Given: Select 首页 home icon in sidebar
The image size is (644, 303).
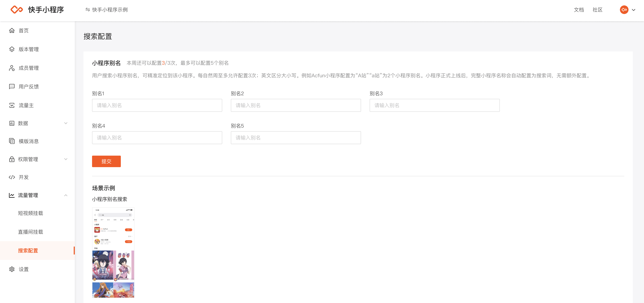Looking at the screenshot, I should (12, 31).
